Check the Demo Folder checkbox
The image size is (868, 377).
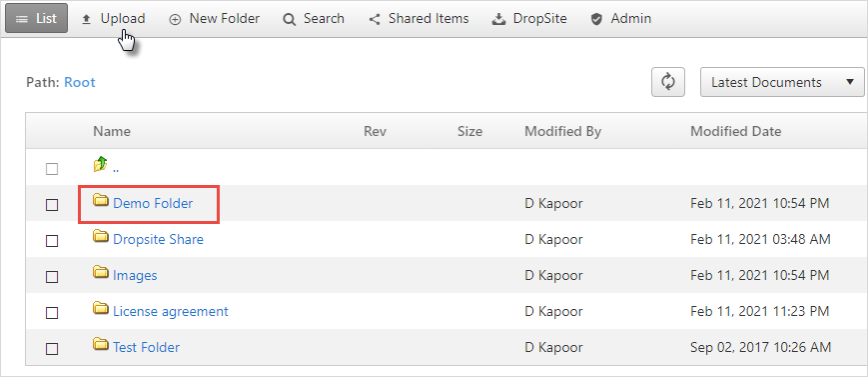click(x=52, y=205)
